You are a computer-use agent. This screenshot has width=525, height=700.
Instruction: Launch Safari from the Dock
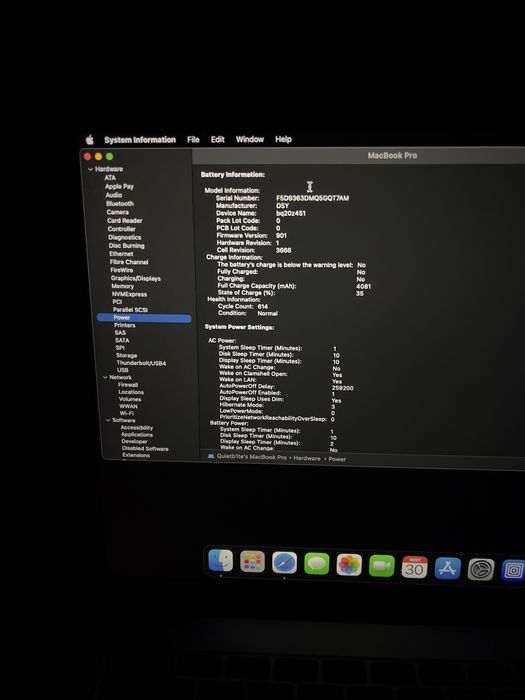coord(284,562)
